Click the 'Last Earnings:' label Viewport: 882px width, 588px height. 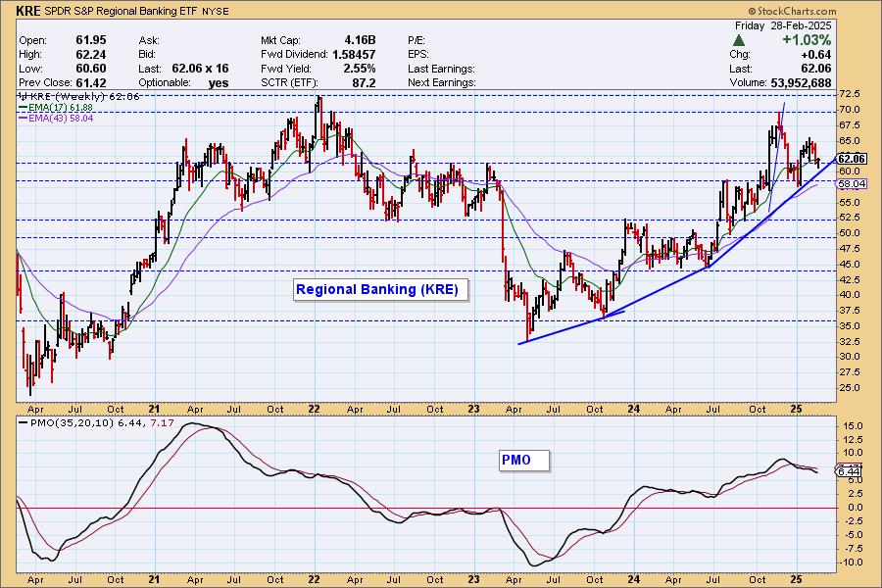tap(441, 69)
